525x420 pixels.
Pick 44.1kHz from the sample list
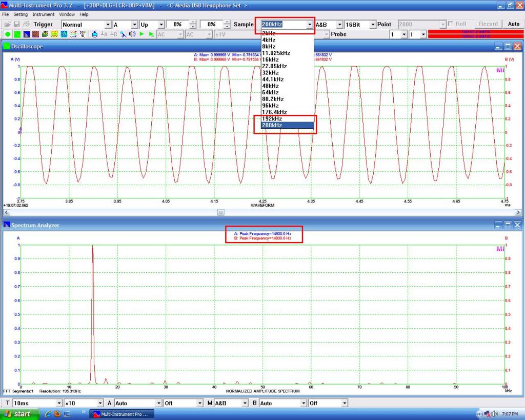pos(287,79)
